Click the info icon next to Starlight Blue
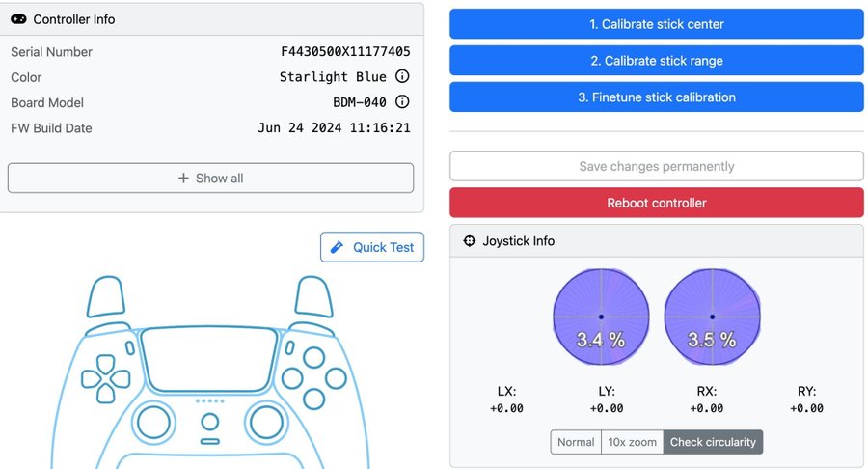This screenshot has height=469, width=868. [x=403, y=77]
